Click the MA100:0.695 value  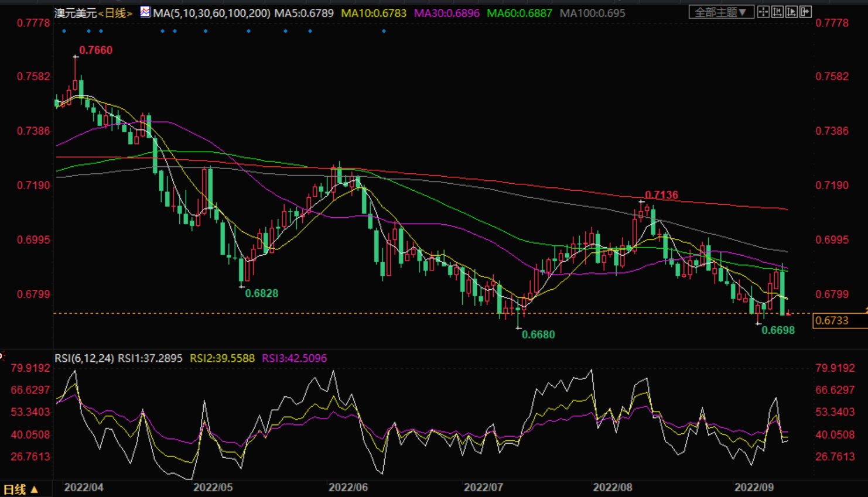pyautogui.click(x=592, y=13)
